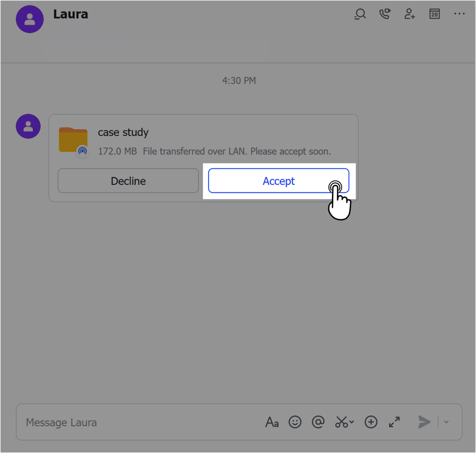
Task: Click the Laura name in the header
Action: (x=70, y=14)
